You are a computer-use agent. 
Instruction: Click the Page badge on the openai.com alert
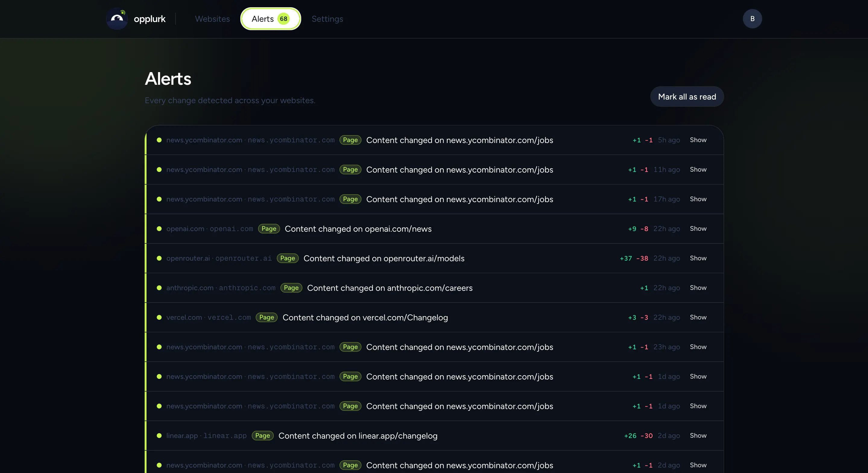click(x=269, y=229)
